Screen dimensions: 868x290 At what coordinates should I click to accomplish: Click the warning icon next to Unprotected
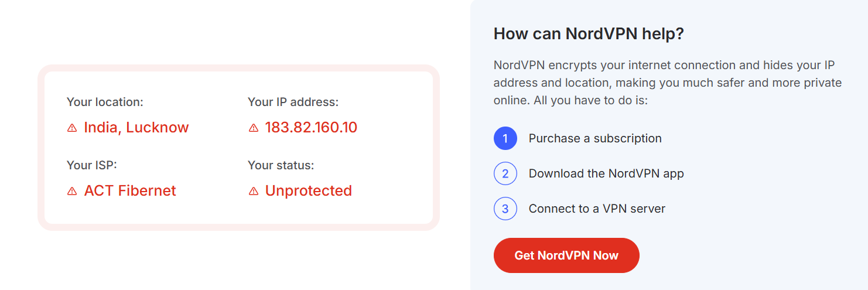254,191
